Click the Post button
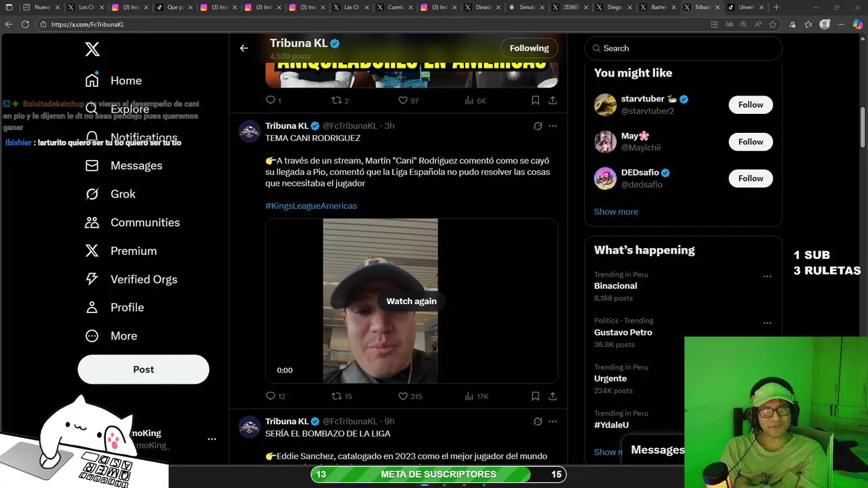The width and height of the screenshot is (868, 488). click(x=143, y=369)
